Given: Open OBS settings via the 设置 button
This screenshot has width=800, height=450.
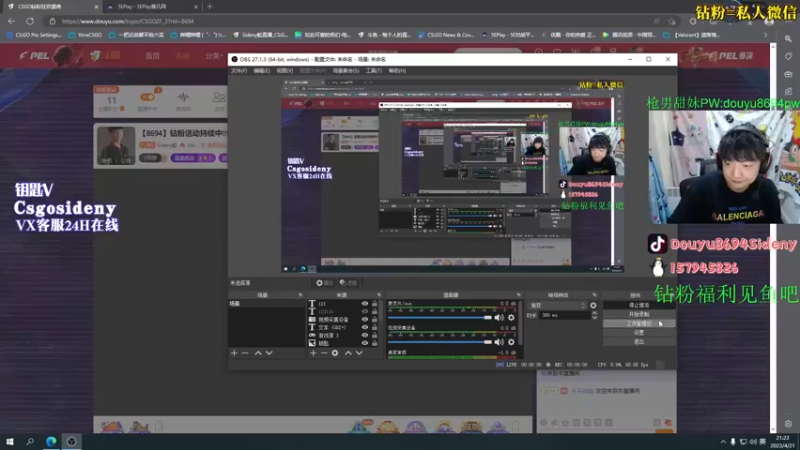Looking at the screenshot, I should point(639,333).
